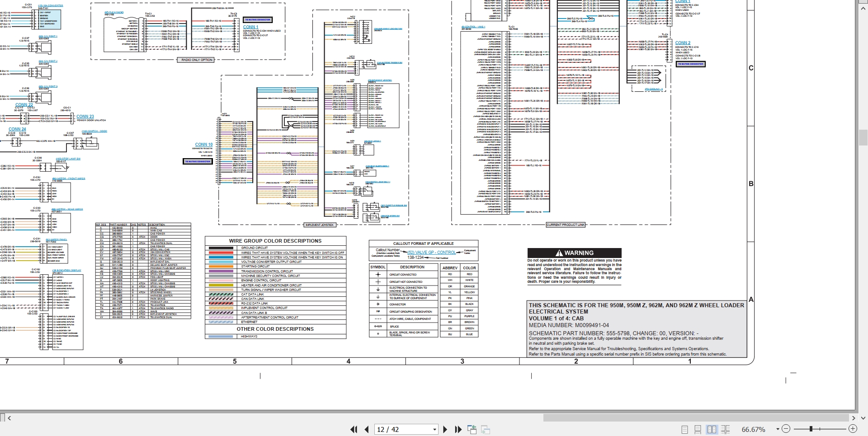Click the next view navigation icon

[486, 429]
